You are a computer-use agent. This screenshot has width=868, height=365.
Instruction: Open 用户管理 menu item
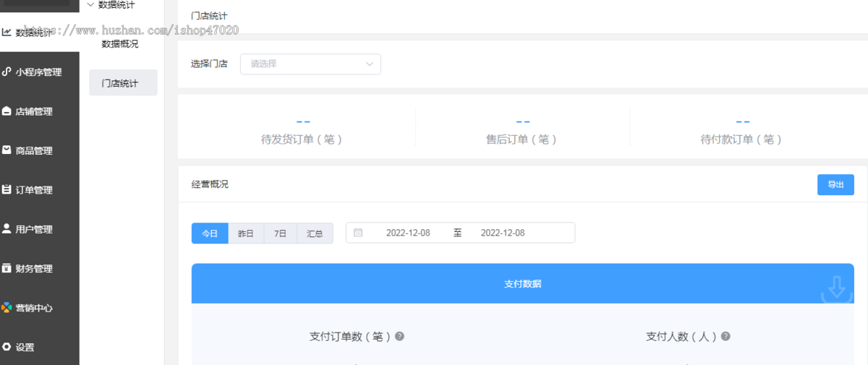click(40, 229)
